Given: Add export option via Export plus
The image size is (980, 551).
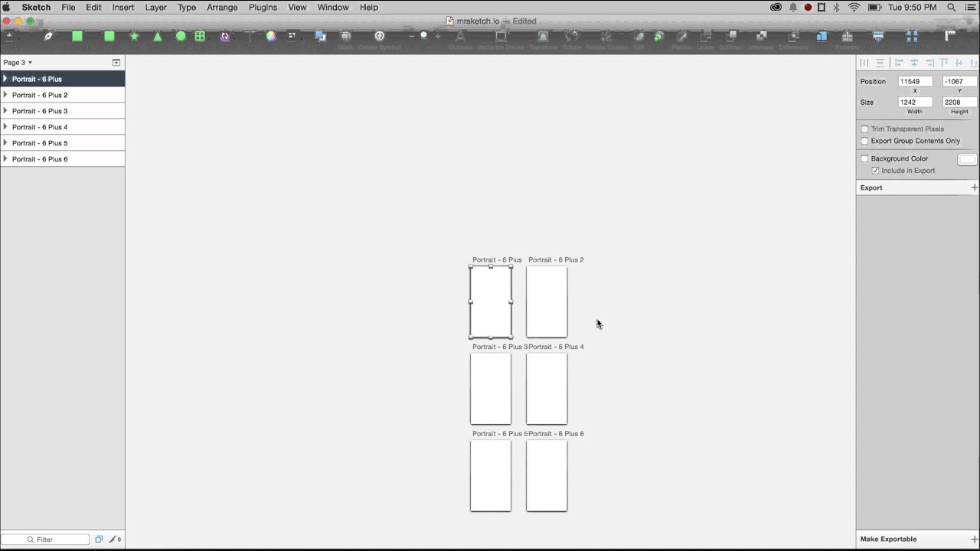Looking at the screenshot, I should (974, 187).
